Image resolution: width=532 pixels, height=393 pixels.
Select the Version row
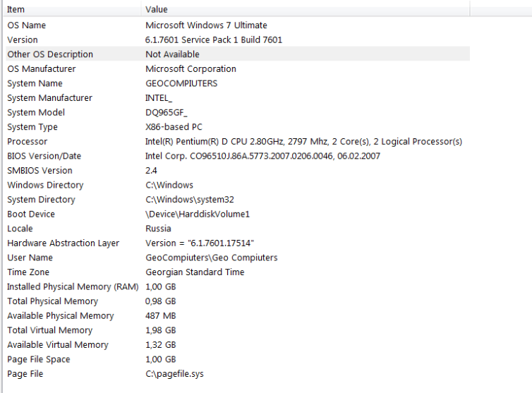click(23, 40)
